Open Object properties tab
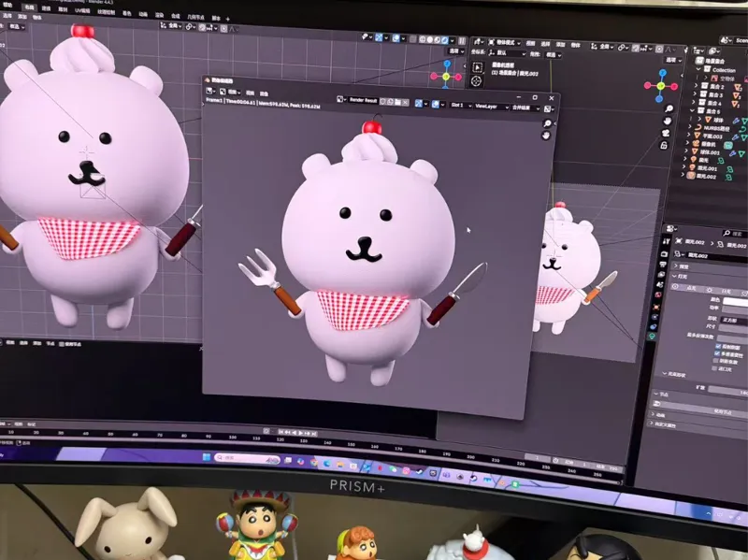The height and width of the screenshot is (560, 748). tap(656, 306)
